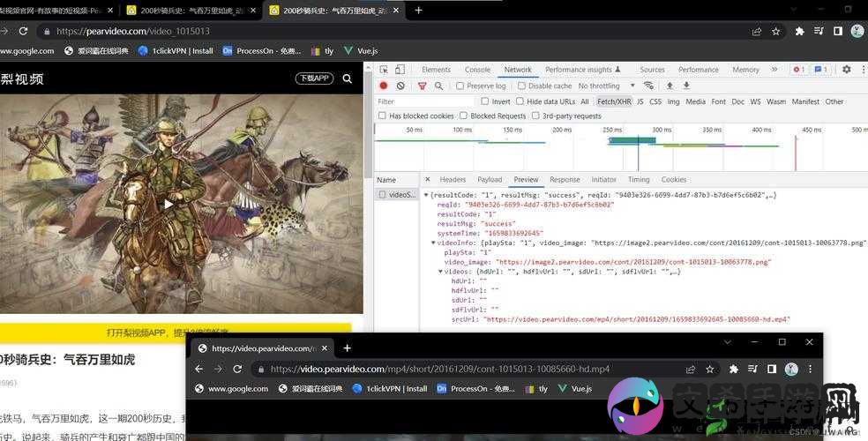Open extensions in the front mp4 window
Screen dimensions: 868x441
[x=734, y=369]
